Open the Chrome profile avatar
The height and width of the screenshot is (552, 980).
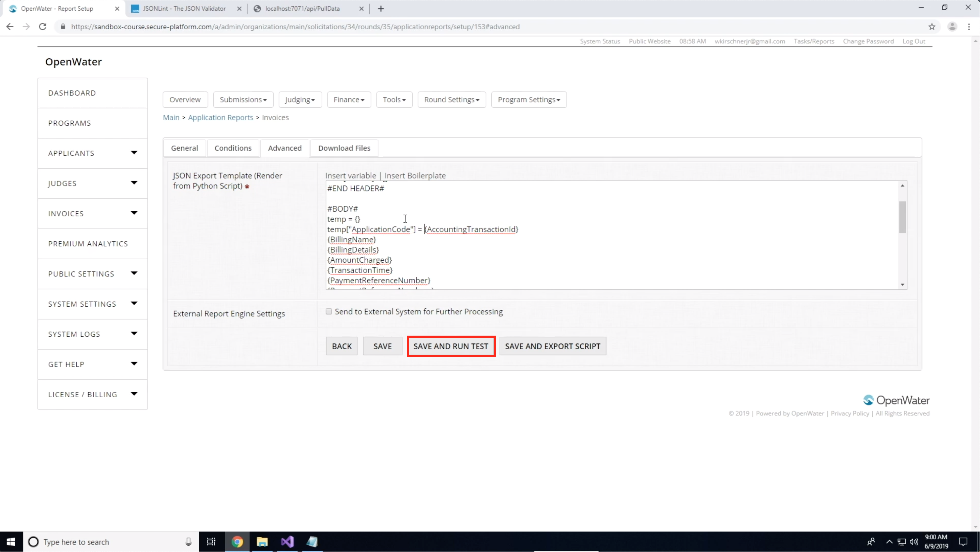tap(952, 27)
